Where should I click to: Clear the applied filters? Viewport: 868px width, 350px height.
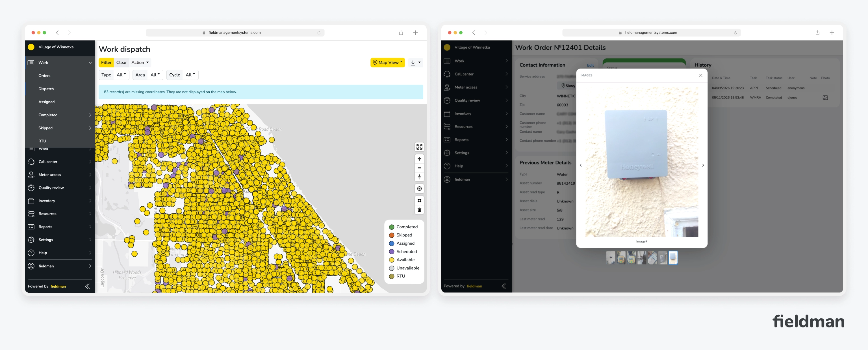pos(121,63)
